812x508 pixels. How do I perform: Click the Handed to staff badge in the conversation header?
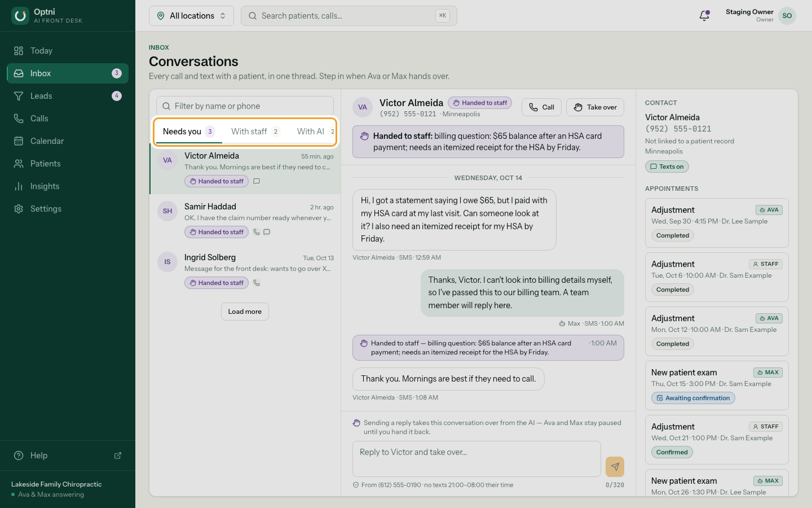coord(480,103)
